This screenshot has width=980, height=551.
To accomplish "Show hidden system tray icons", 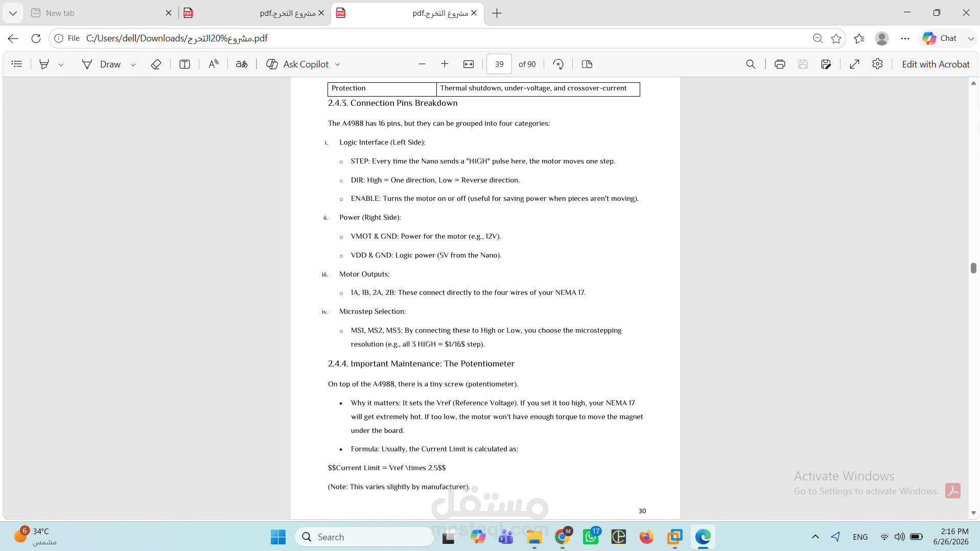I will click(x=815, y=537).
